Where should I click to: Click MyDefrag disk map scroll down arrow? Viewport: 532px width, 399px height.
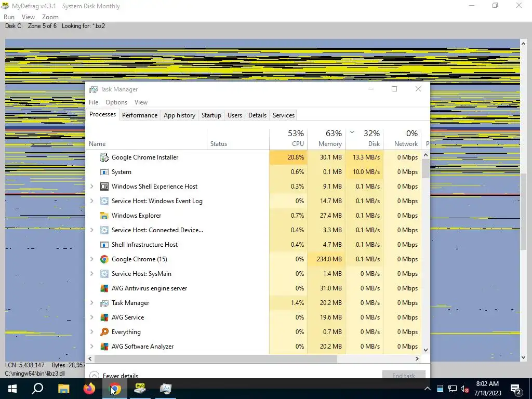tap(523, 357)
